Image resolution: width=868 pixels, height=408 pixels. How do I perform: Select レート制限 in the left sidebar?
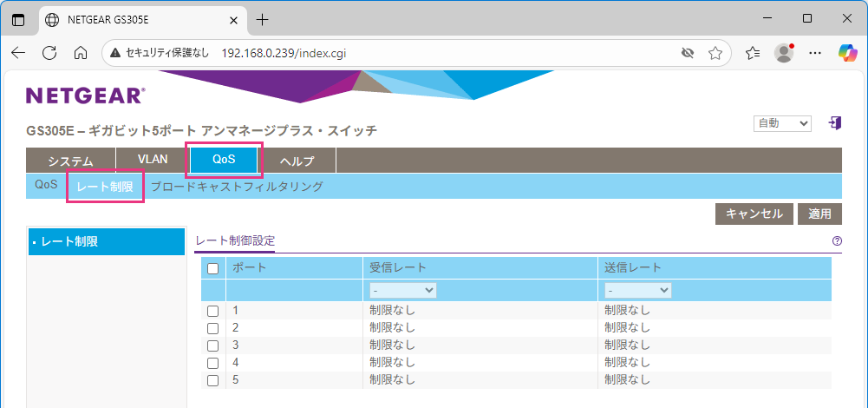click(x=106, y=241)
